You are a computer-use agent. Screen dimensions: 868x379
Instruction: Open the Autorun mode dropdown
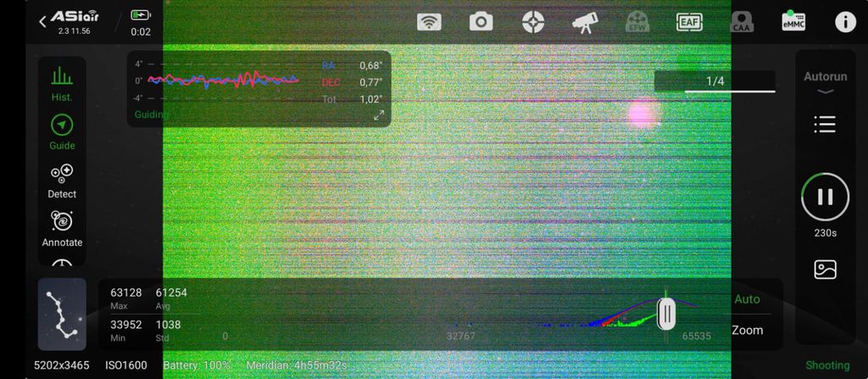[x=826, y=82]
